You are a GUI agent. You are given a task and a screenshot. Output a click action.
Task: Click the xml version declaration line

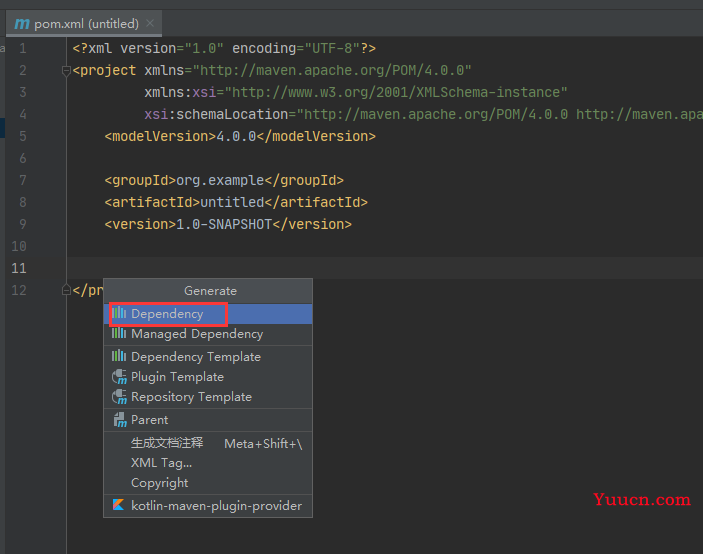(x=224, y=48)
